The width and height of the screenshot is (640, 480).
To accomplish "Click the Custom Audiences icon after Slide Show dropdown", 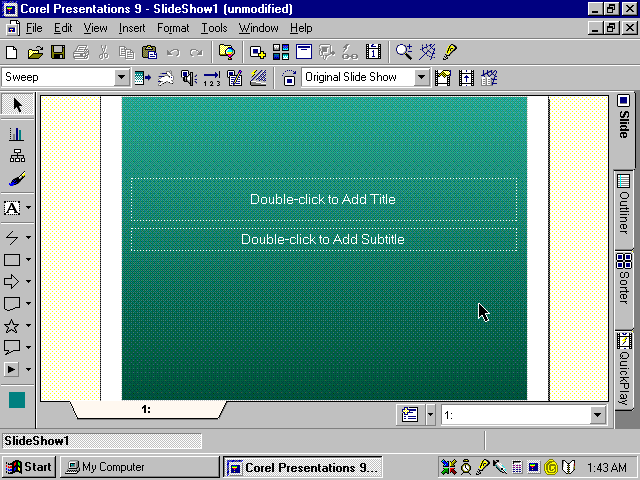I will 442,78.
